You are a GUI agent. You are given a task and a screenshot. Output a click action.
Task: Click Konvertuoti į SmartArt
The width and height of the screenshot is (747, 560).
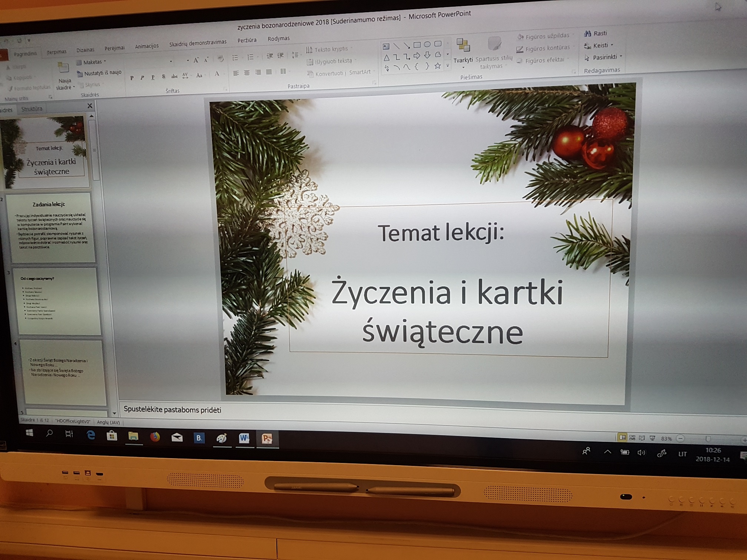[x=340, y=73]
